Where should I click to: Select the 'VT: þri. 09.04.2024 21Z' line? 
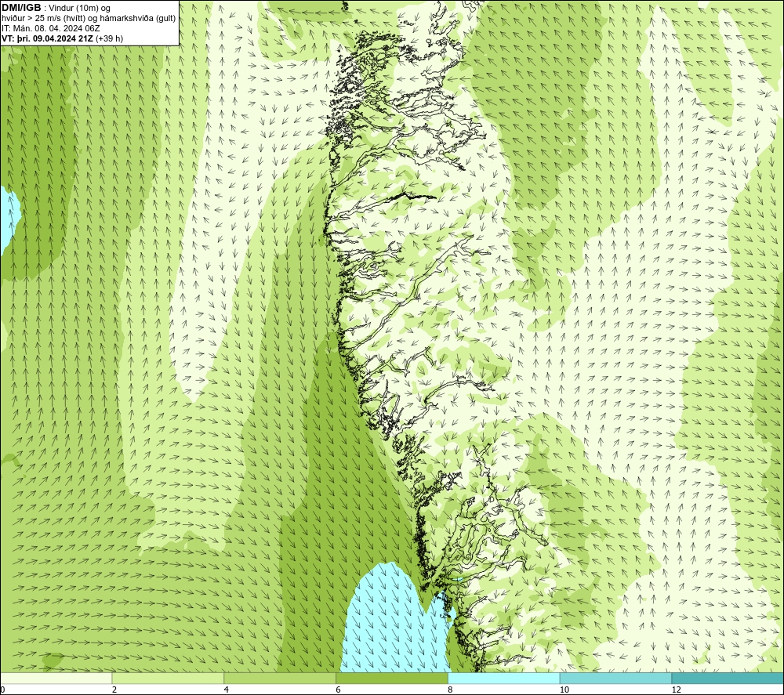[62, 38]
